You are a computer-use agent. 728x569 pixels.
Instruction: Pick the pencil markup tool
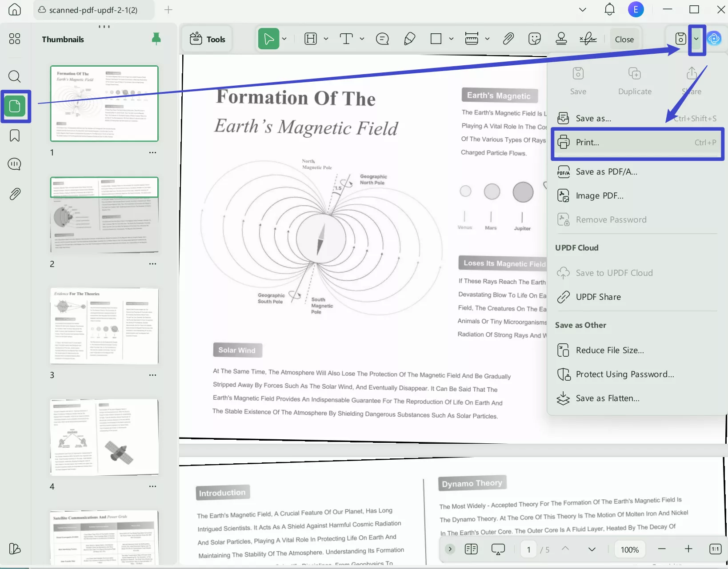click(409, 39)
